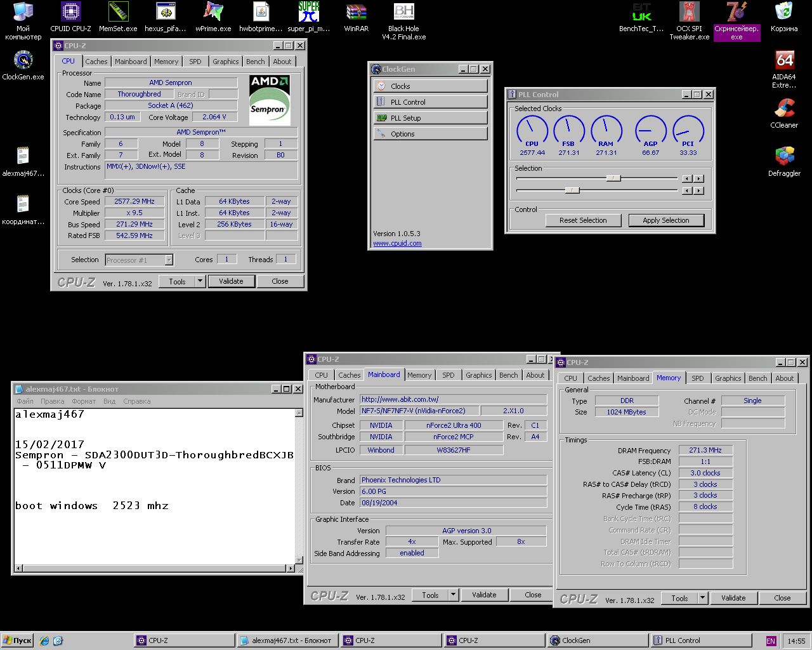Switch to Caches tab in top CPU-Z window
The image size is (812, 650).
point(96,62)
